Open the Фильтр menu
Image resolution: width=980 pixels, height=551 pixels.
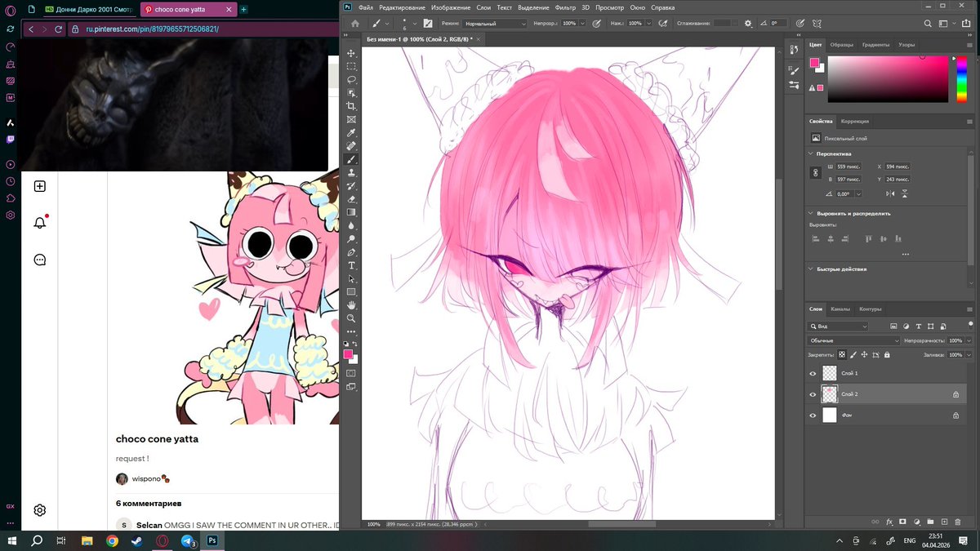coord(565,7)
